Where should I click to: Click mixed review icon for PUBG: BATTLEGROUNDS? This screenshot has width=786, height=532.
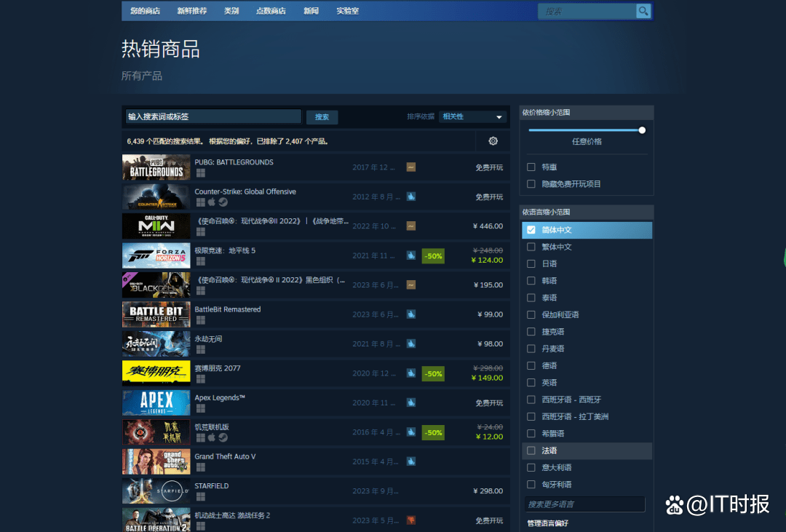pos(411,167)
